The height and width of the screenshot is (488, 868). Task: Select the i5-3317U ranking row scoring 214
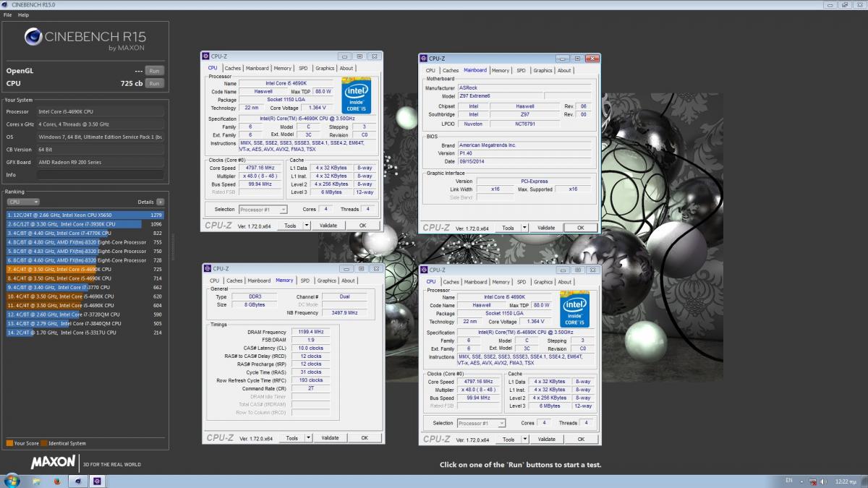(85, 333)
